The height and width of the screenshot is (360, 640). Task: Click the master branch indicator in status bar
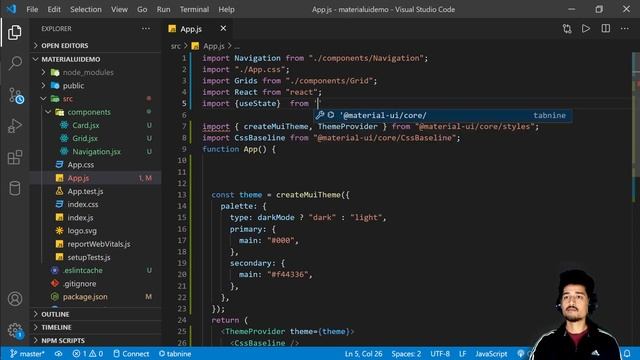point(27,353)
